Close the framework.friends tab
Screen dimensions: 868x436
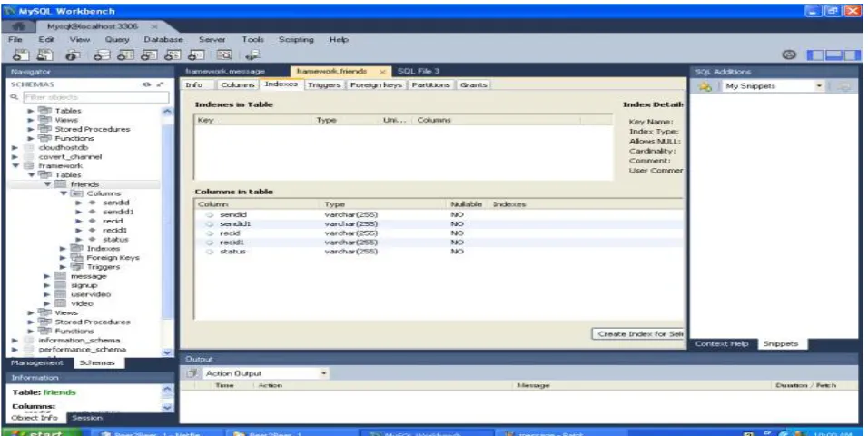pyautogui.click(x=382, y=72)
